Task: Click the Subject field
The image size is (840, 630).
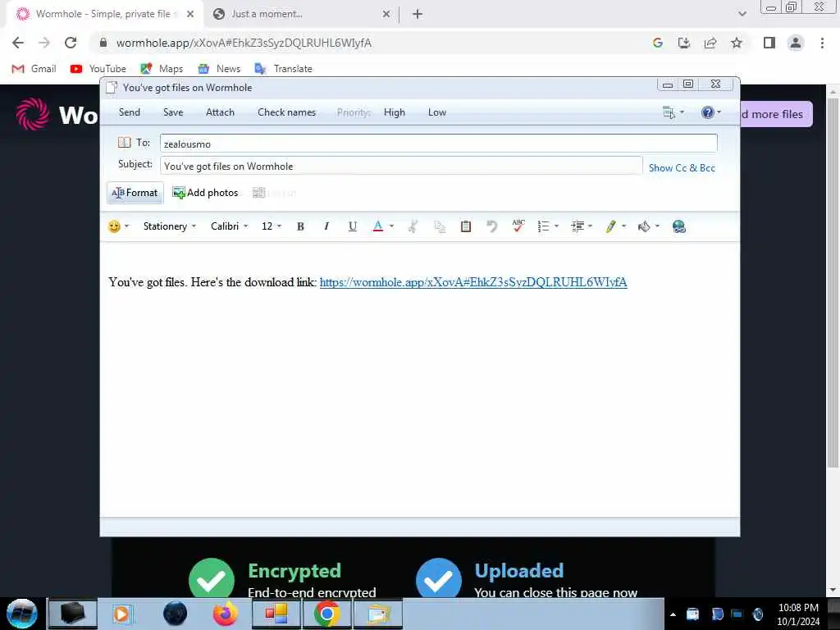Action: click(400, 166)
